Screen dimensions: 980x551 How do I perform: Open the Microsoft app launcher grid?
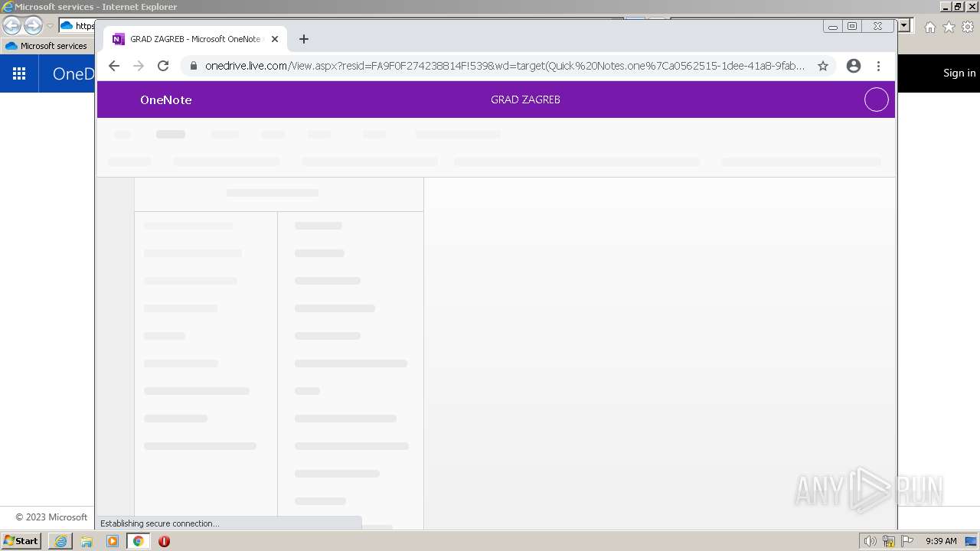click(19, 73)
